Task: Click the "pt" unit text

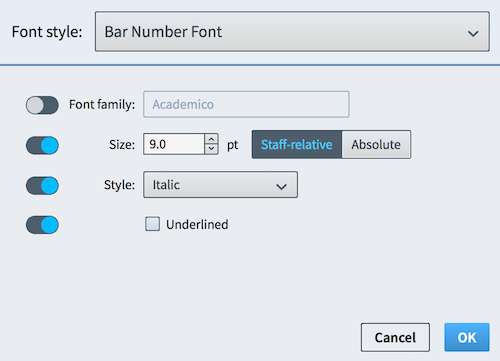Action: coord(233,145)
